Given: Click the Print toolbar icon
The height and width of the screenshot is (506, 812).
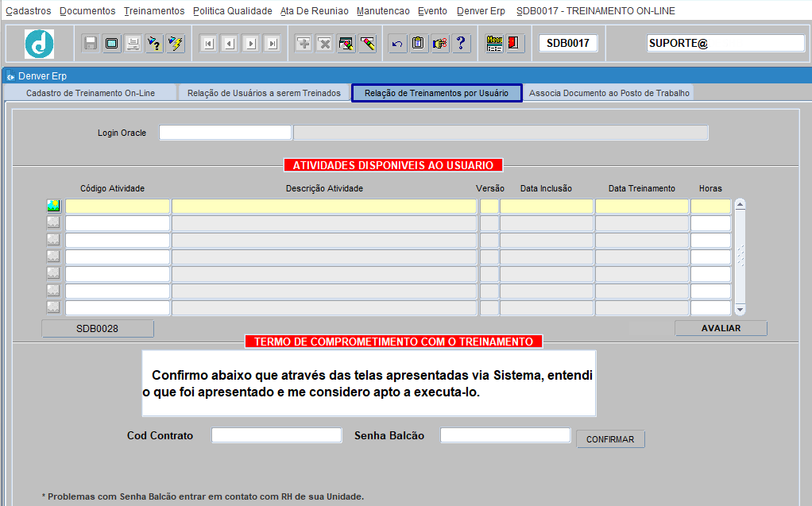Looking at the screenshot, I should coord(133,44).
